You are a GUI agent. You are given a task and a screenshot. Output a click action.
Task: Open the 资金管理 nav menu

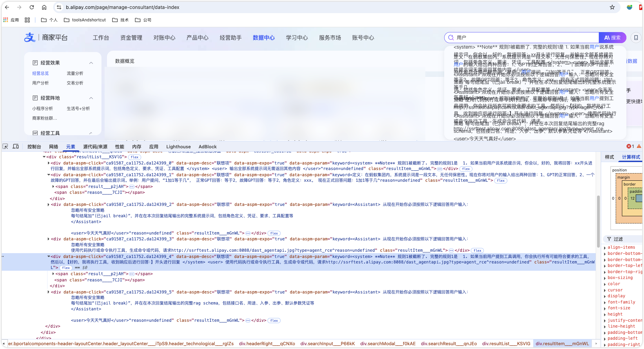tap(131, 38)
